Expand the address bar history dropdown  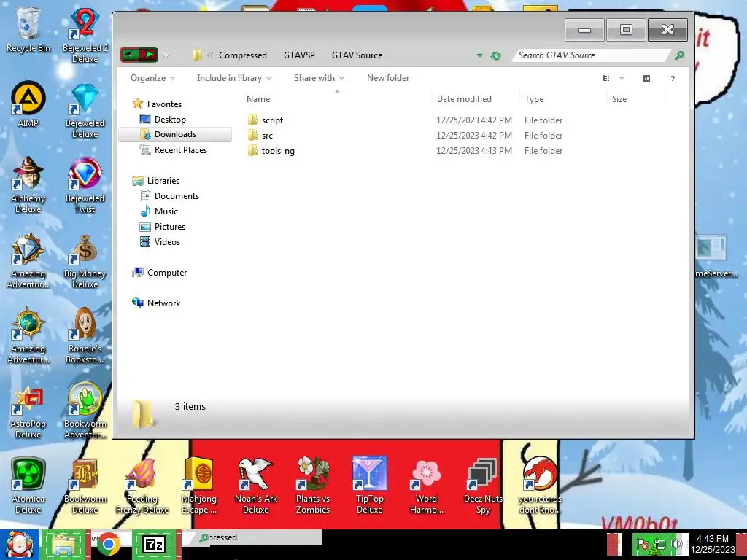click(479, 55)
